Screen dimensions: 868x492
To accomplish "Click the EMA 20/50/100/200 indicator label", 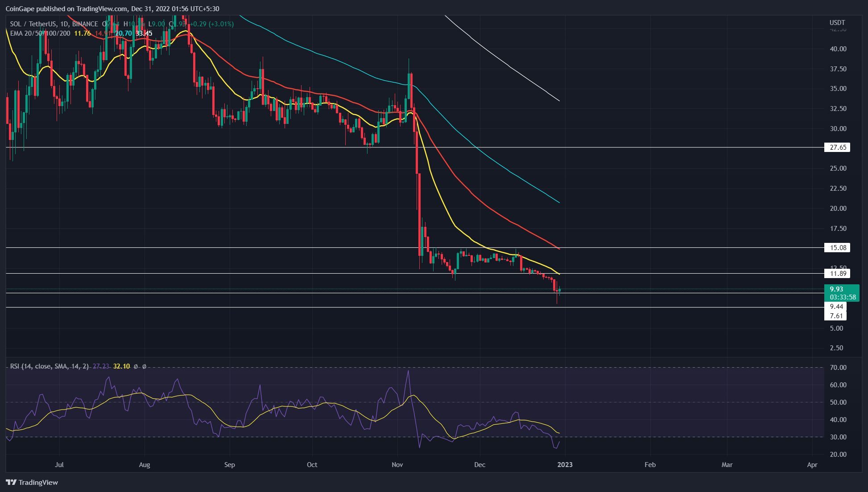I will tap(40, 33).
